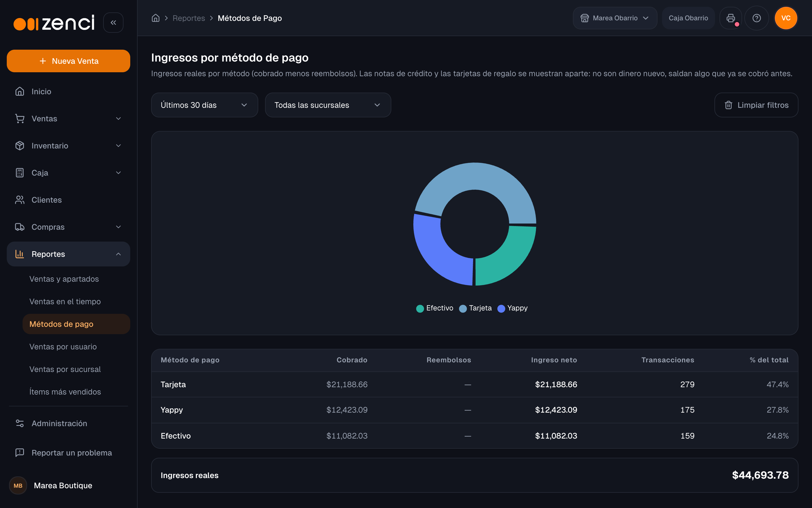Open the Últimos 30 días date dropdown

coord(204,105)
